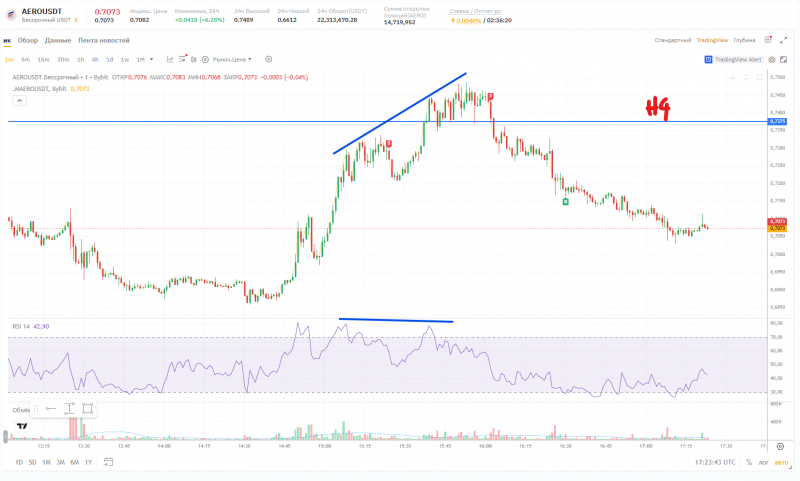Image resolution: width=800 pixels, height=481 pixels.
Task: Expand chart to fullscreen arrows icon
Action: [x=784, y=40]
